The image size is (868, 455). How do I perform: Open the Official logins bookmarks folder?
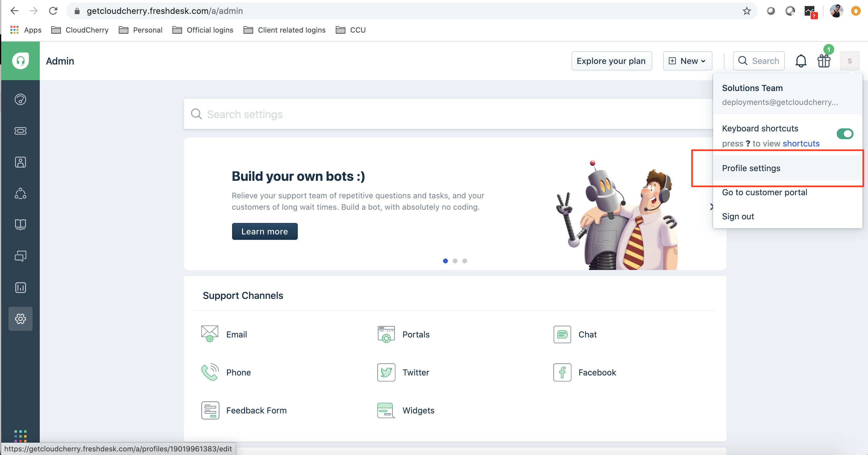(x=203, y=30)
